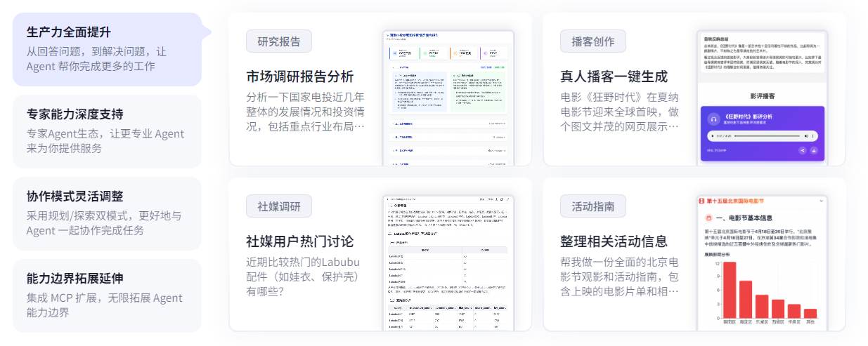868x346 pixels.
Task: Click the share icon on the purple podcast card
Action: (803, 150)
